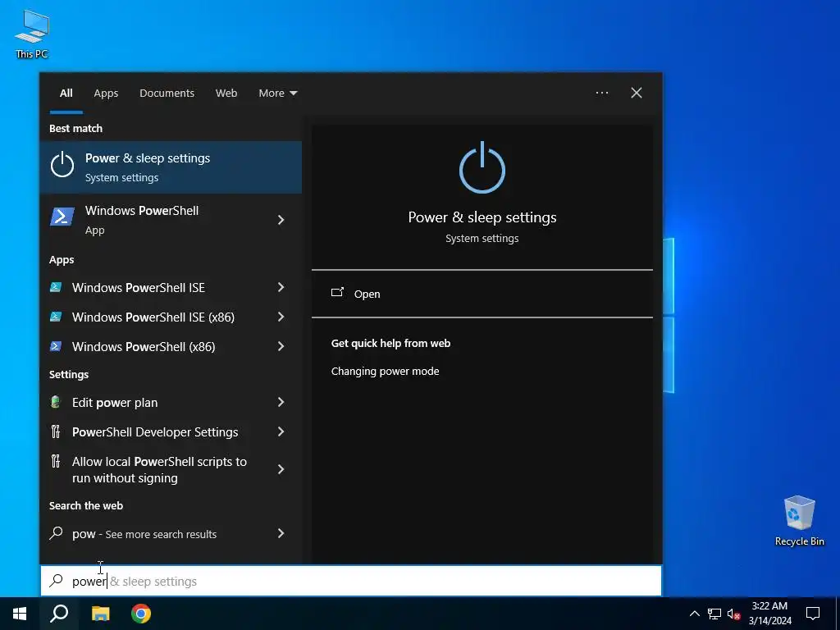Expand Windows PowerShell ISE arrow (non-x86)

click(281, 287)
